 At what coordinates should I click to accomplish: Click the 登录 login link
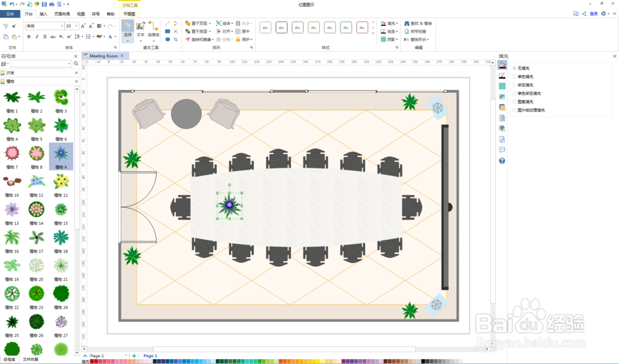point(594,14)
